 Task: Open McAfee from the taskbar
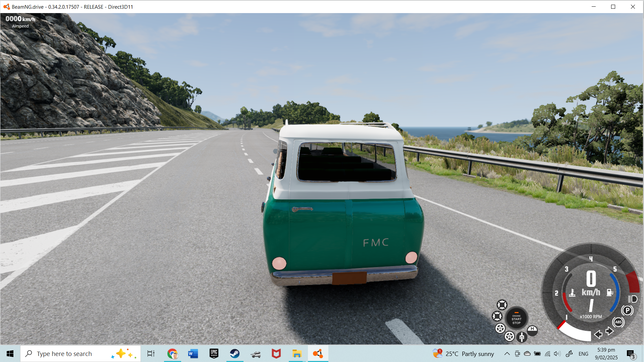276,354
